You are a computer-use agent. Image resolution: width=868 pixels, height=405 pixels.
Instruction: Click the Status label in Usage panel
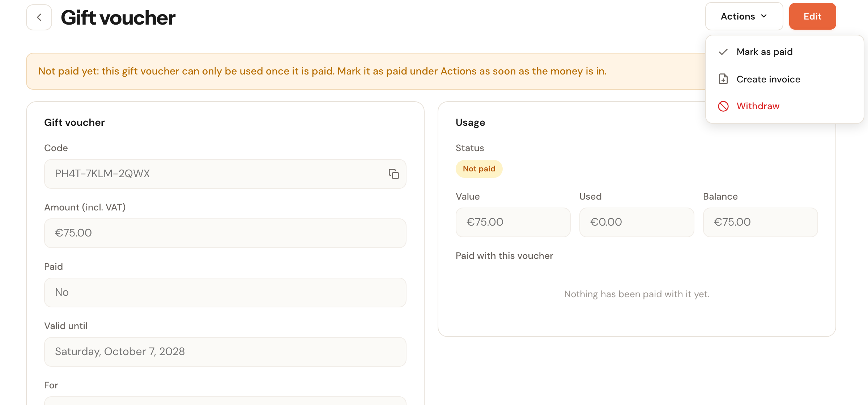point(469,148)
